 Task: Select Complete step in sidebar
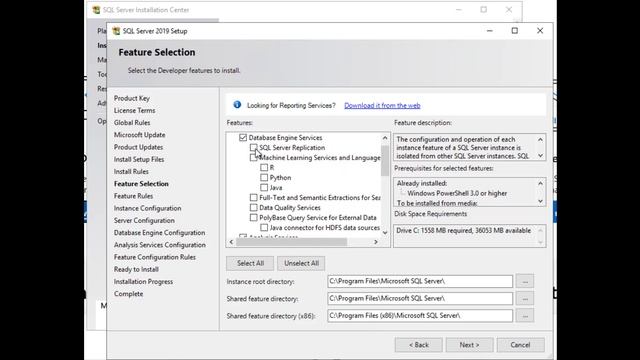coord(129,294)
